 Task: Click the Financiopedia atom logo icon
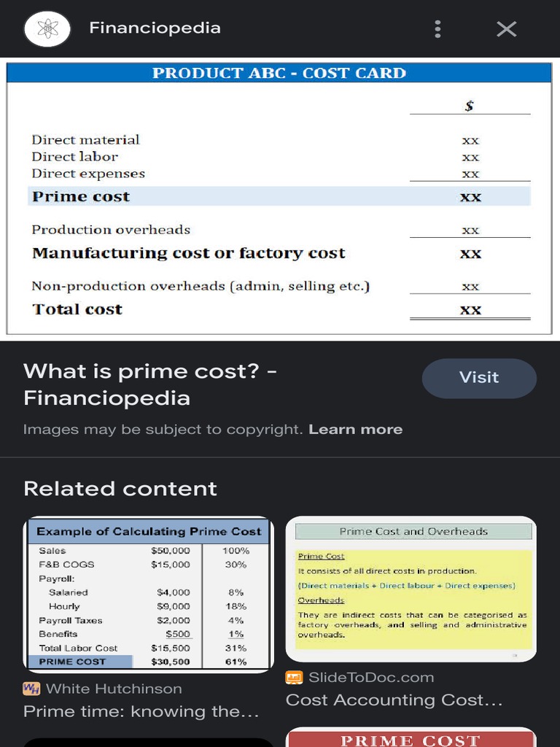tap(47, 29)
